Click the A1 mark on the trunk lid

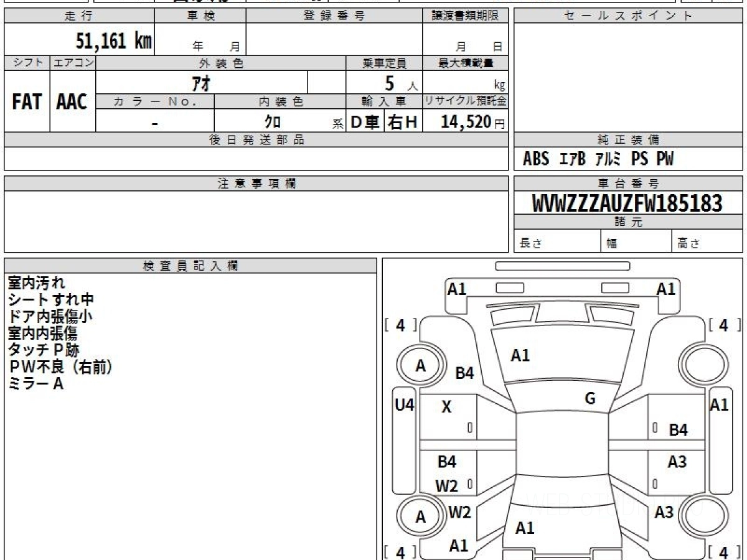[525, 528]
